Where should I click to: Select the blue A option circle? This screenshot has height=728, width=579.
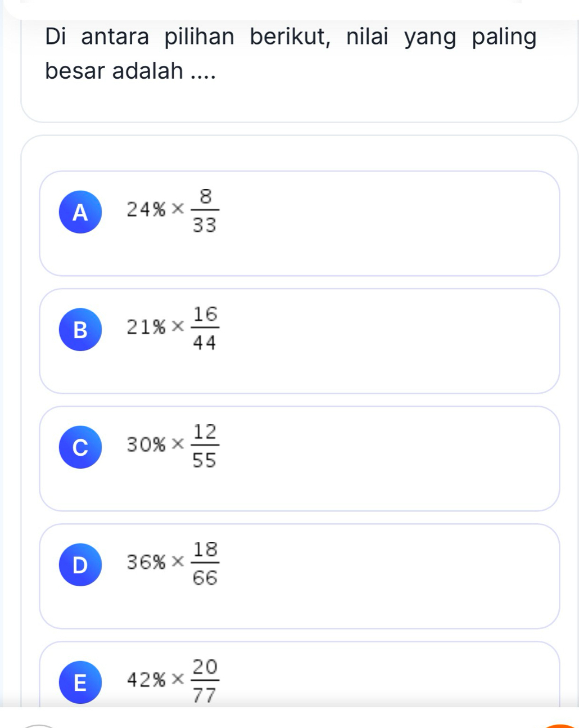[x=80, y=213]
